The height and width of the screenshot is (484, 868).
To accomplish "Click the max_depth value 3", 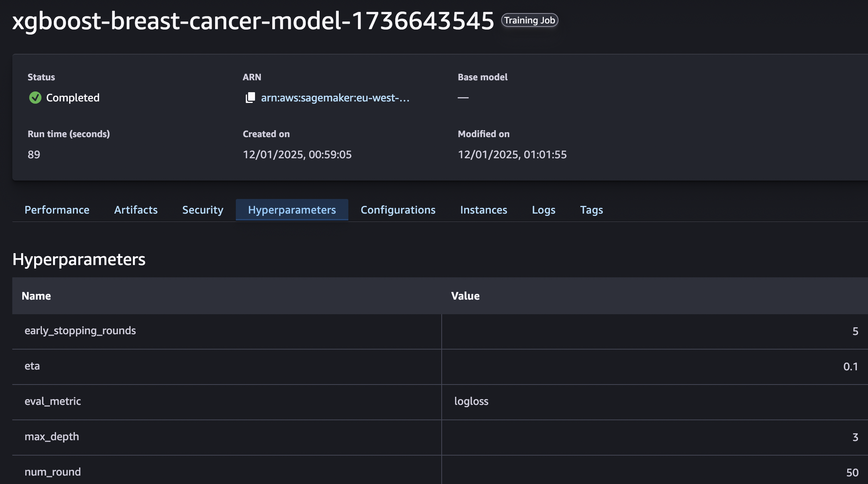I will (x=855, y=437).
